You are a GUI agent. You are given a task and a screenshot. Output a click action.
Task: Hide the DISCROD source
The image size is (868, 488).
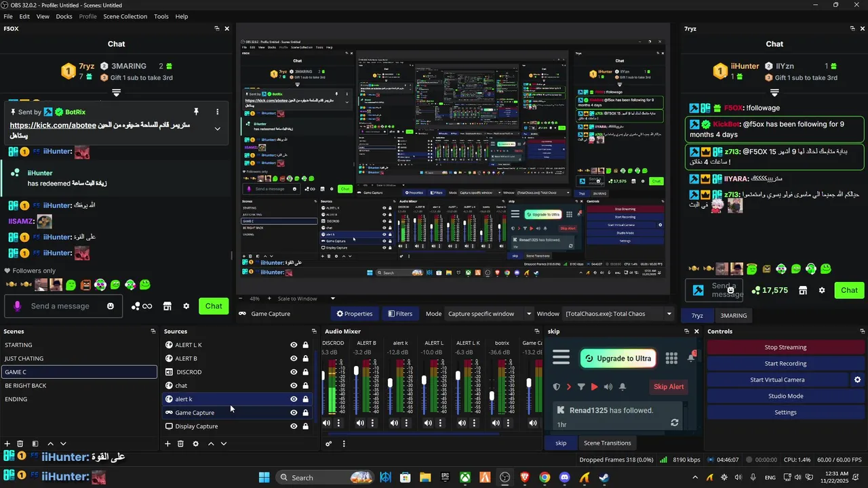click(294, 372)
